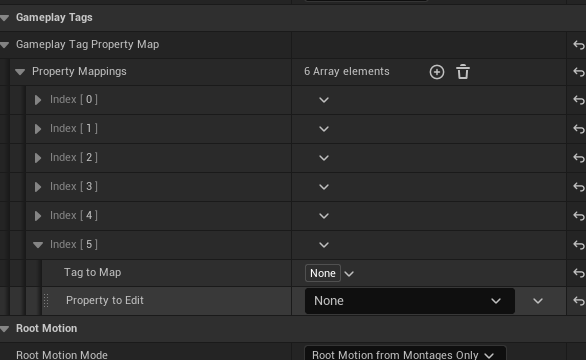The height and width of the screenshot is (360, 586).
Task: Collapse Index [ 5 ] entry
Action: click(38, 245)
